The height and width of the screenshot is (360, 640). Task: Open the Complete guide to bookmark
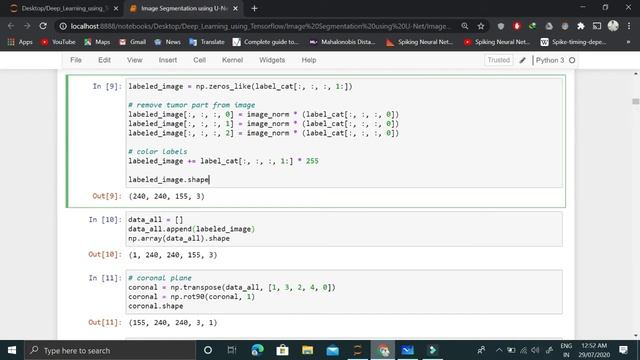pos(265,42)
